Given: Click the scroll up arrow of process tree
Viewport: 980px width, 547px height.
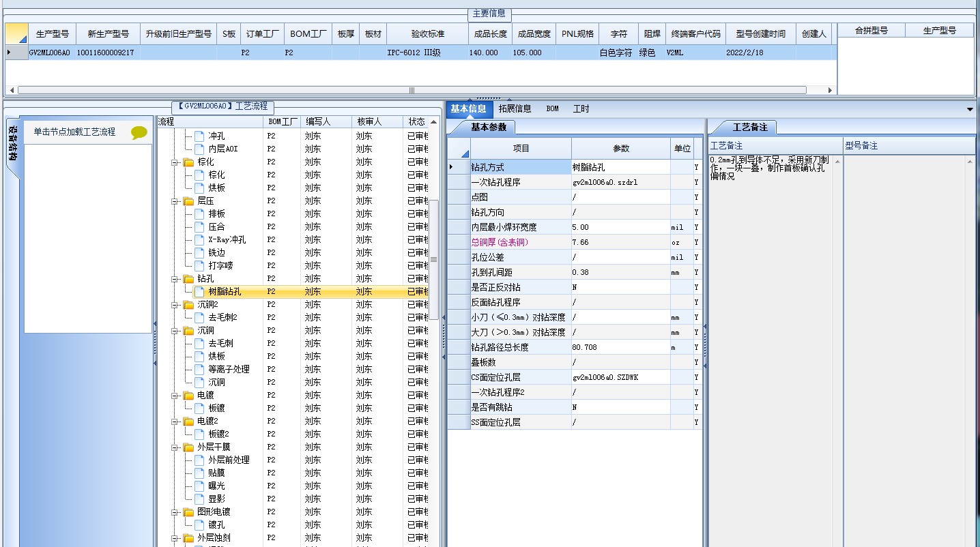Looking at the screenshot, I should pyautogui.click(x=433, y=121).
